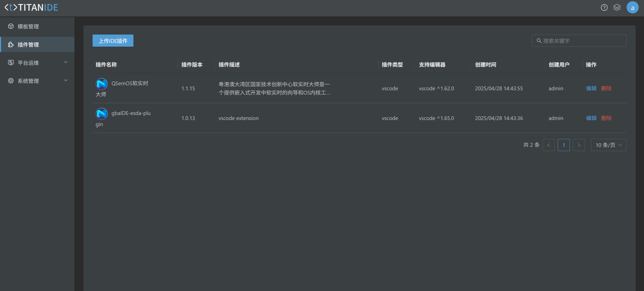Open the 10 条/页 page size dropdown
Viewport: 644px width, 291px height.
click(608, 145)
